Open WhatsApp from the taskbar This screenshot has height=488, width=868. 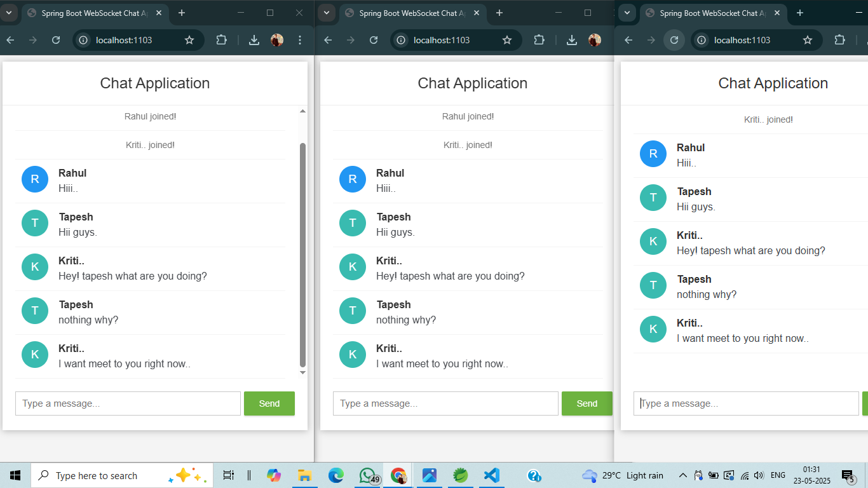(x=367, y=475)
